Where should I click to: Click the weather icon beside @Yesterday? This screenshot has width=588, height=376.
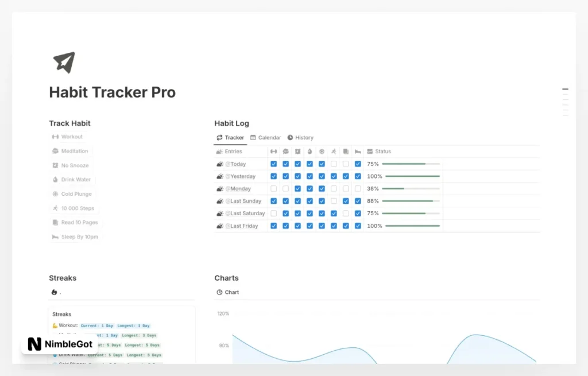[220, 176]
